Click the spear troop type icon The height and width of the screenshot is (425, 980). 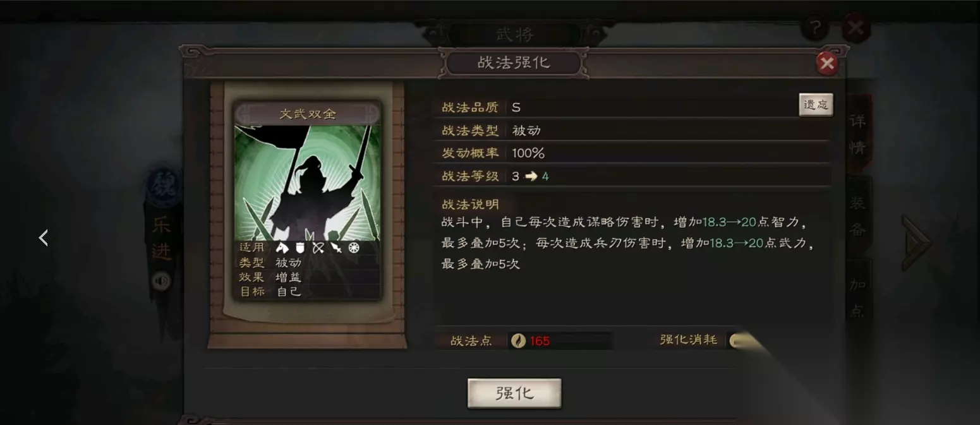click(336, 248)
